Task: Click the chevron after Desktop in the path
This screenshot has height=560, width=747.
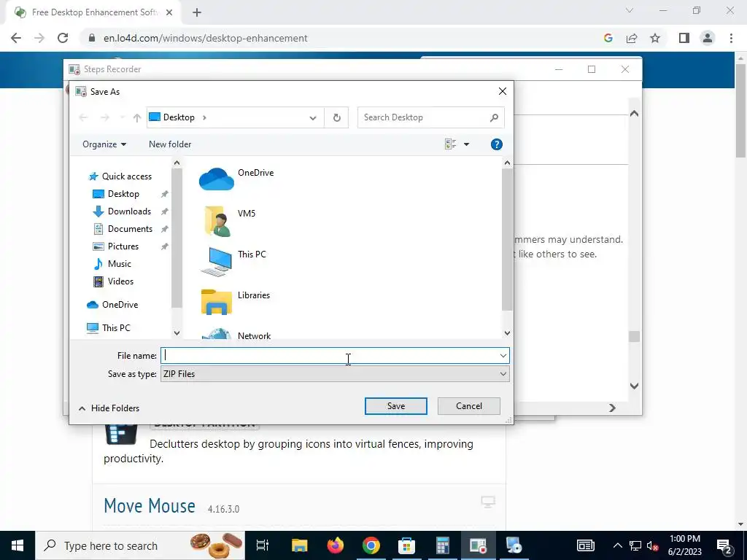Action: pyautogui.click(x=204, y=117)
